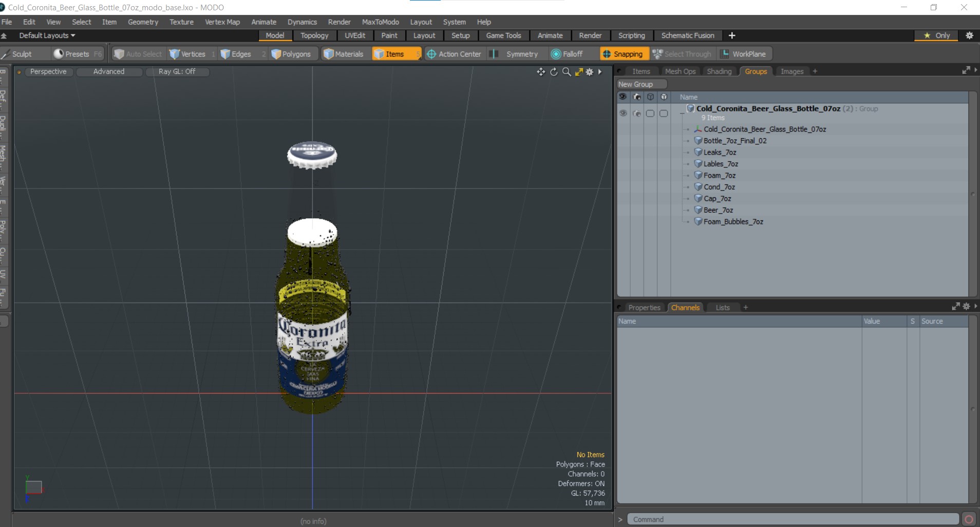This screenshot has height=527, width=980.
Task: Toggle Auto Select mode
Action: pyautogui.click(x=138, y=54)
